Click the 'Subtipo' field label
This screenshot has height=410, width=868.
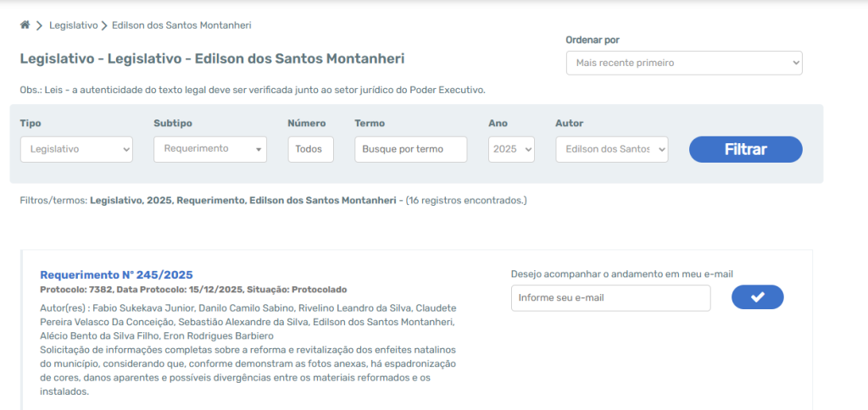click(173, 124)
